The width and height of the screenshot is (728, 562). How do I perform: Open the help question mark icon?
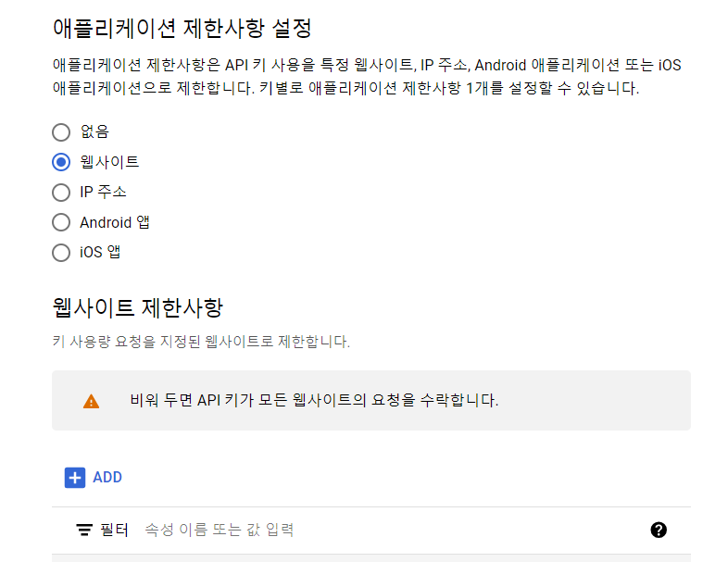pos(659,530)
